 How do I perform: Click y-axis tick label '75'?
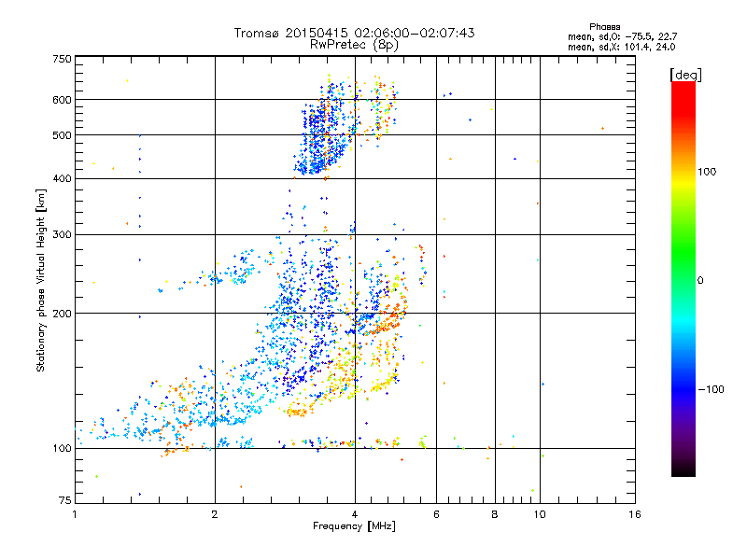point(65,500)
